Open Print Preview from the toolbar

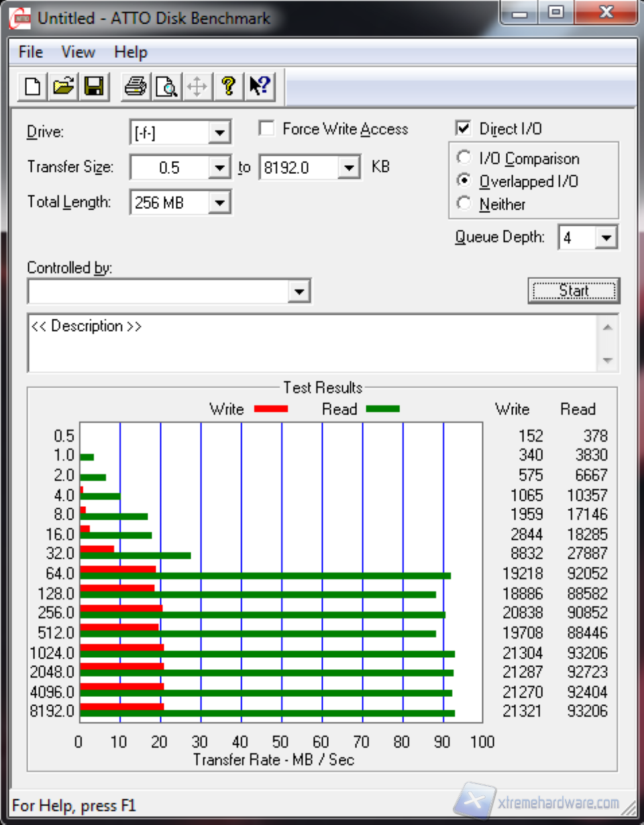pyautogui.click(x=166, y=87)
